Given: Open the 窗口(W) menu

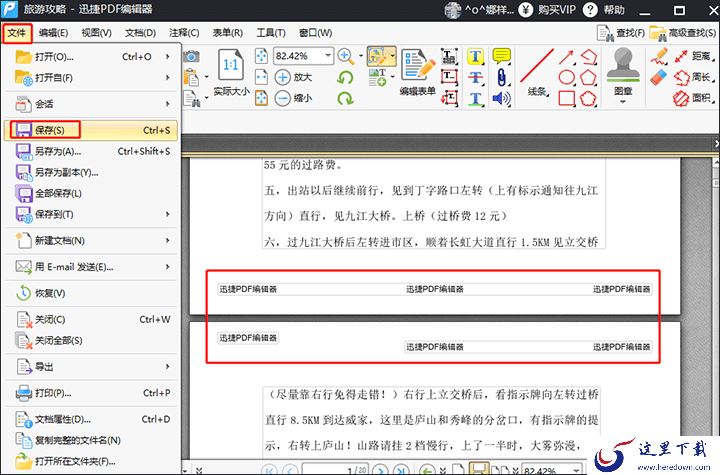Looking at the screenshot, I should [315, 33].
